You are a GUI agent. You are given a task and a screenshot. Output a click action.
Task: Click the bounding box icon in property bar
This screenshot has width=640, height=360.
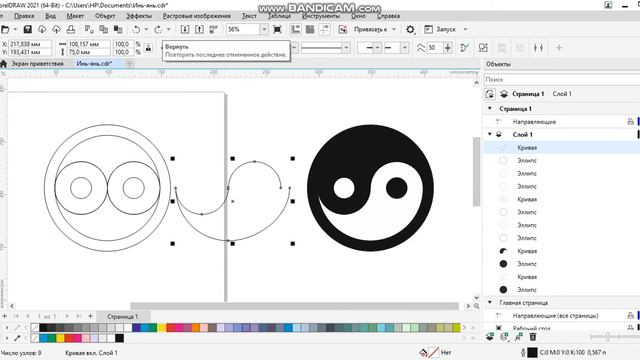[483, 48]
